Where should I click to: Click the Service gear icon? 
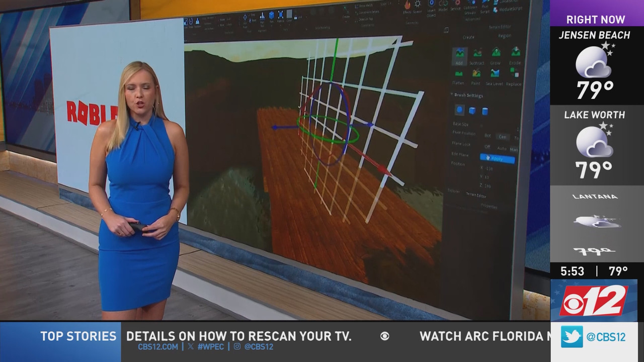tap(456, 3)
